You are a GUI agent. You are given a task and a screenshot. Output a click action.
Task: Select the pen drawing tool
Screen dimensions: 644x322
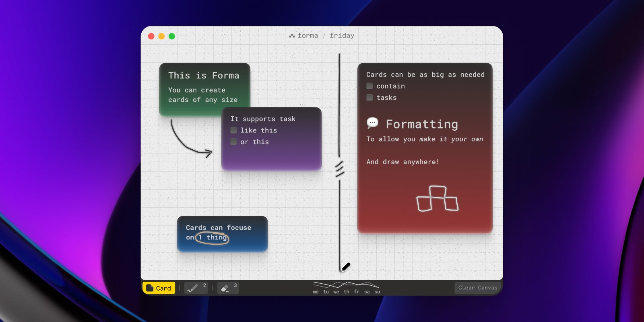[196, 288]
